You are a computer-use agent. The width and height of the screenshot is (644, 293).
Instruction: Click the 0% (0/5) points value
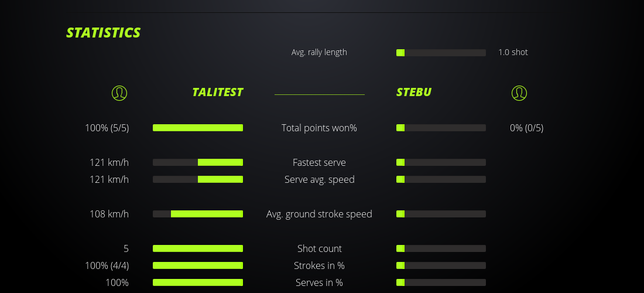pyautogui.click(x=526, y=128)
